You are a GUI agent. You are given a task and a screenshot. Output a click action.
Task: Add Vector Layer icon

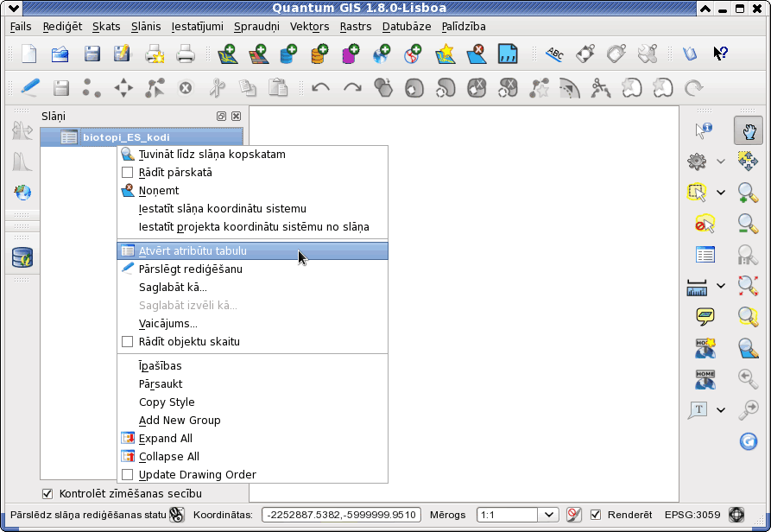point(227,54)
